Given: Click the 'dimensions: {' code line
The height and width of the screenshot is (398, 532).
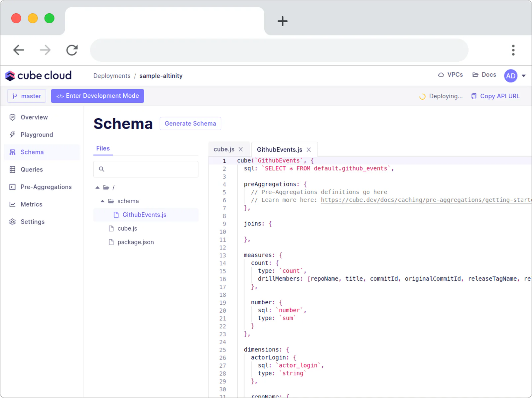Looking at the screenshot, I should coord(266,349).
